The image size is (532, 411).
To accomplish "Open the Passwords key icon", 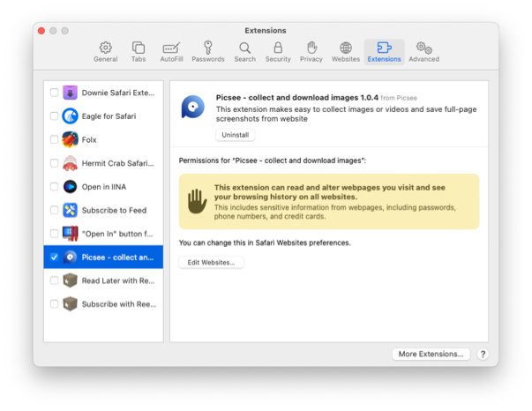I will [x=208, y=48].
